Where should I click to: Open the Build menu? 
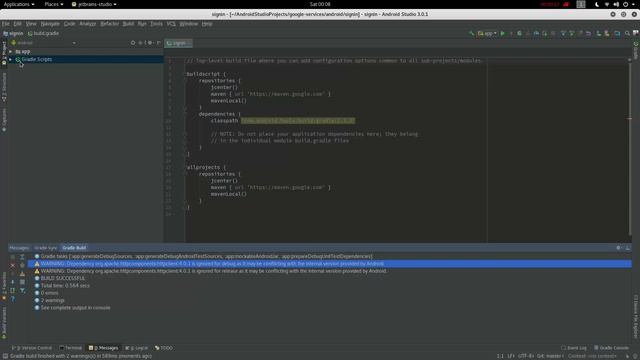[128, 24]
